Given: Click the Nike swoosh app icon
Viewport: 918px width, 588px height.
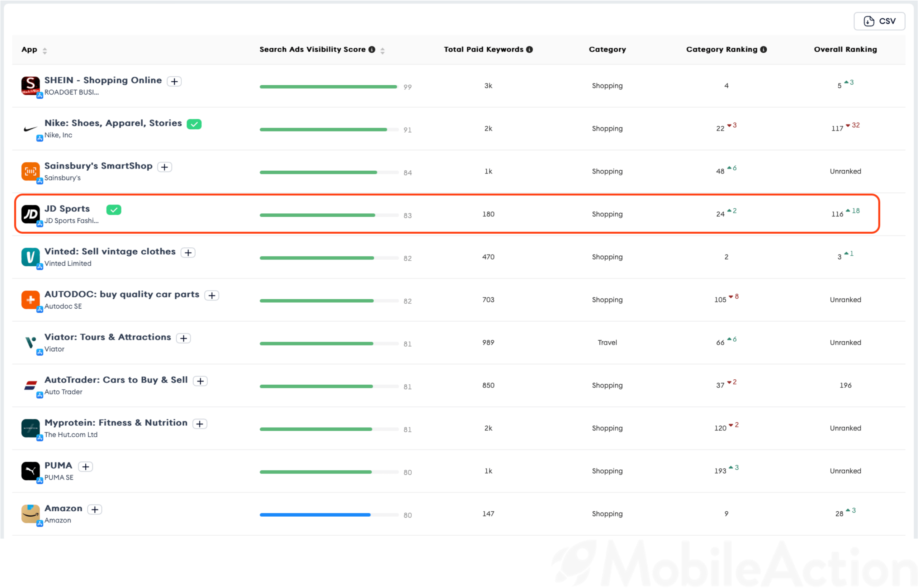Looking at the screenshot, I should [30, 128].
